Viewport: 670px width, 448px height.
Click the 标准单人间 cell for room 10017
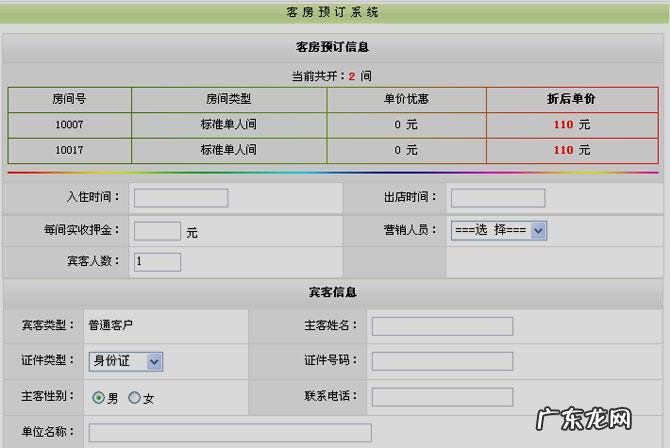click(x=228, y=150)
